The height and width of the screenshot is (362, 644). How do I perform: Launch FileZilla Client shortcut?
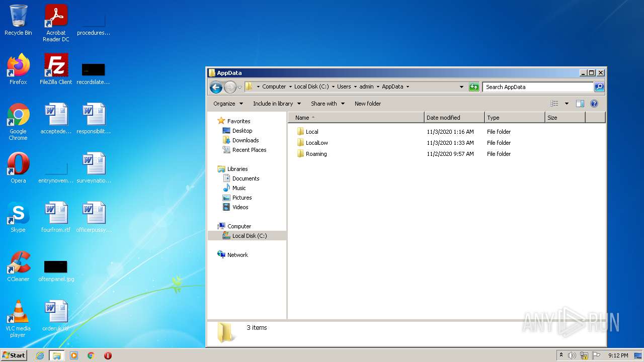[x=56, y=69]
